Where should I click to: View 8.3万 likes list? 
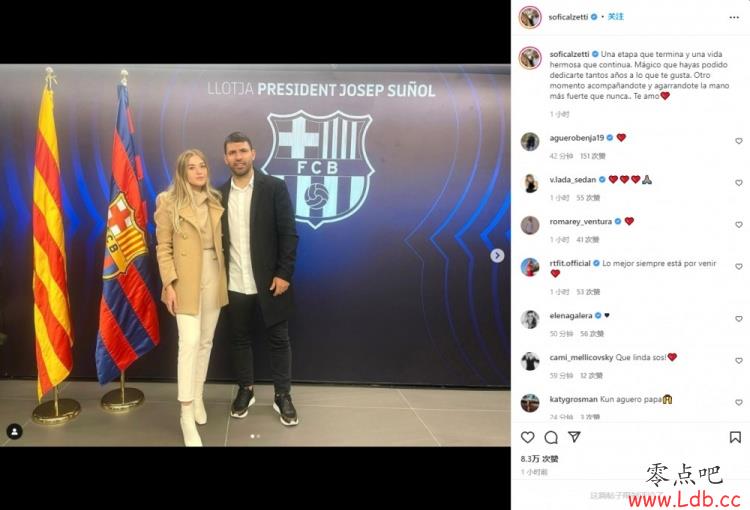pos(540,459)
